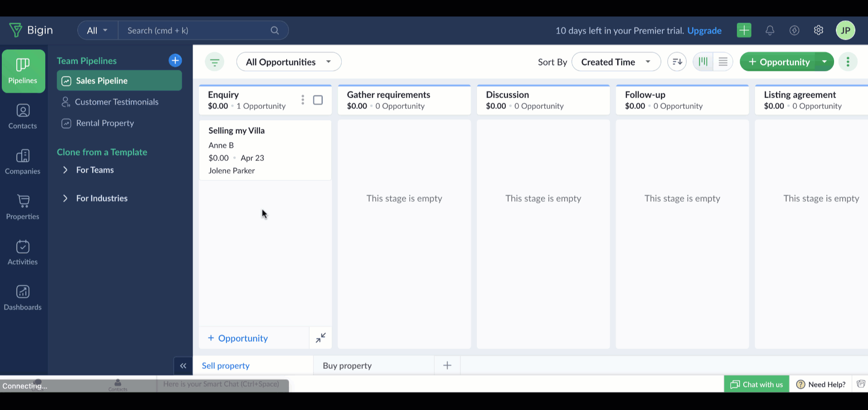
Task: Add a new sub-pipeline tab with plus
Action: (448, 366)
